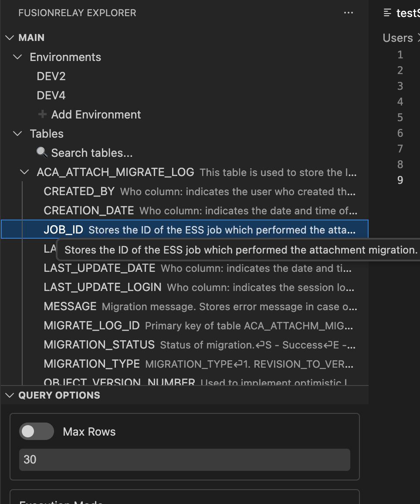Click line number 9 in the editor
The image size is (420, 504).
tap(400, 180)
